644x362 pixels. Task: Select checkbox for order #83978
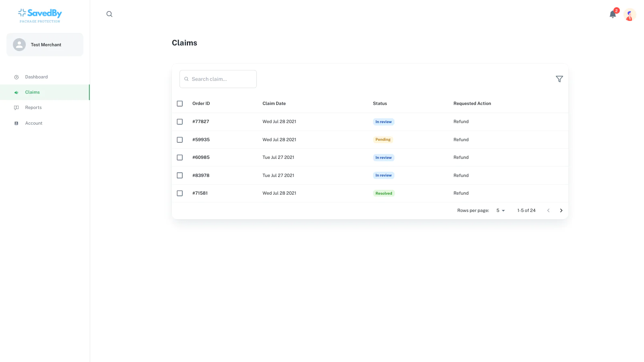pyautogui.click(x=180, y=176)
